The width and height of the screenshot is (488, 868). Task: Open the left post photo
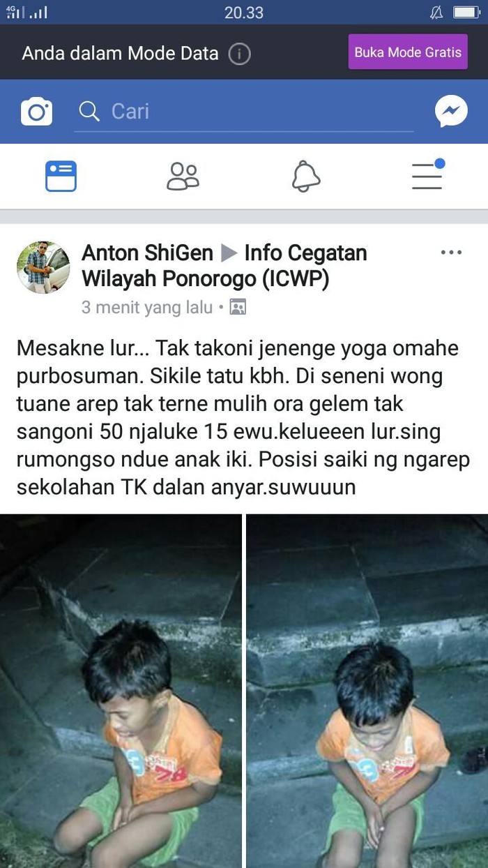click(x=121, y=691)
